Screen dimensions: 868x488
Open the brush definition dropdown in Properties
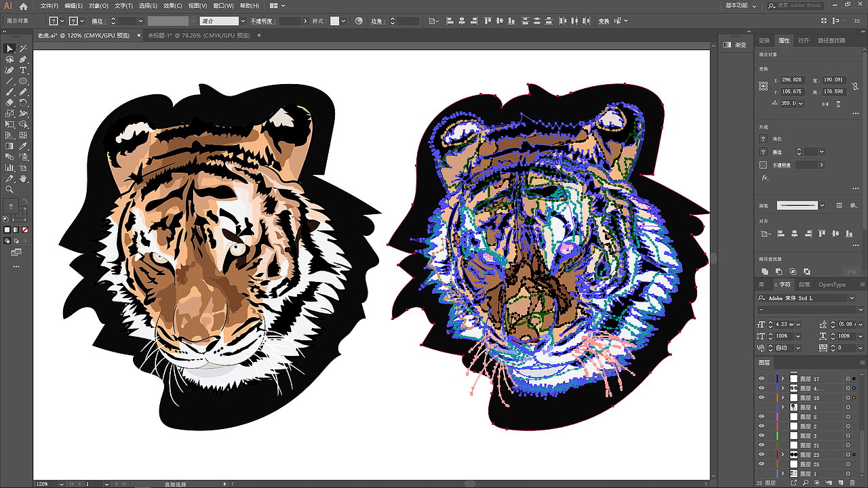822,205
